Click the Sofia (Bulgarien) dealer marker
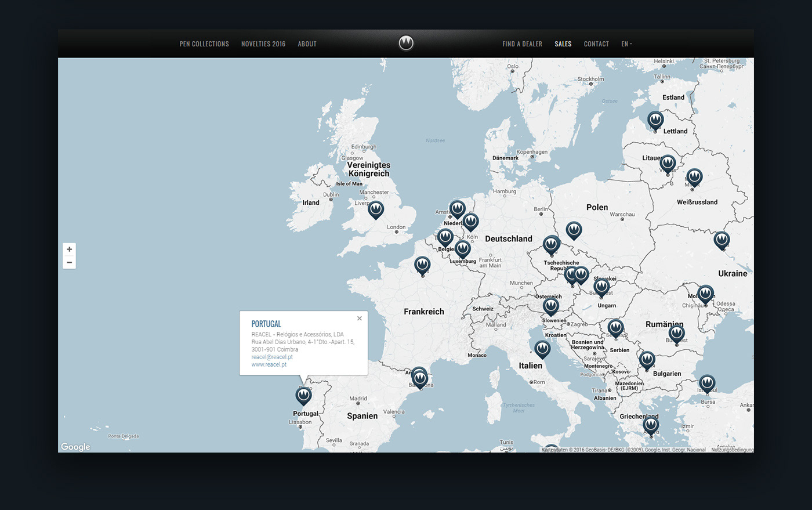Screen dimensions: 812x510 [x=647, y=360]
